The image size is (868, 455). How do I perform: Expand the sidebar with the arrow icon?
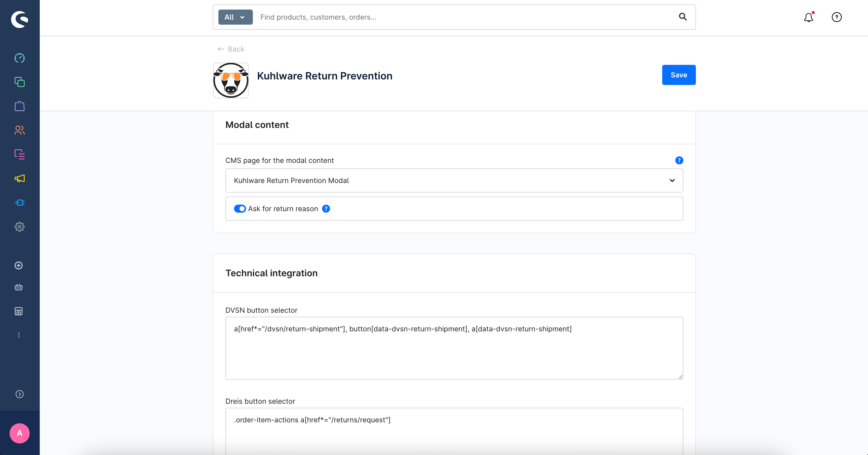pyautogui.click(x=20, y=394)
